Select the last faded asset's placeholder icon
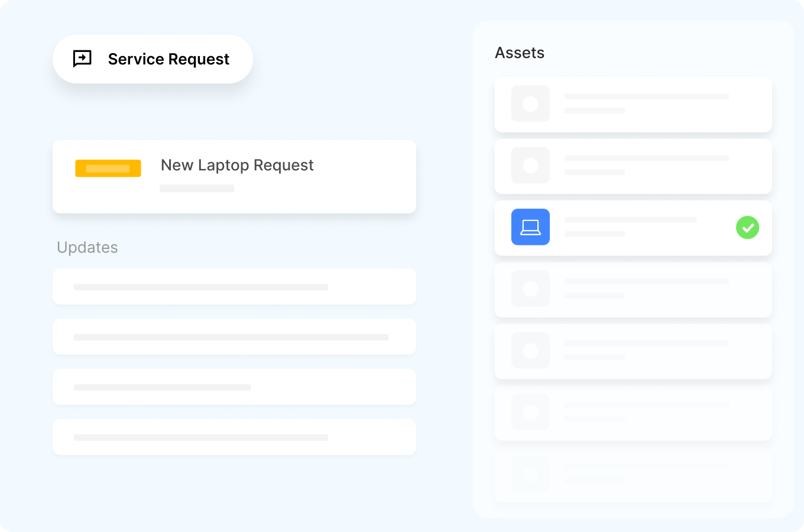This screenshot has width=804, height=532. coord(530,473)
